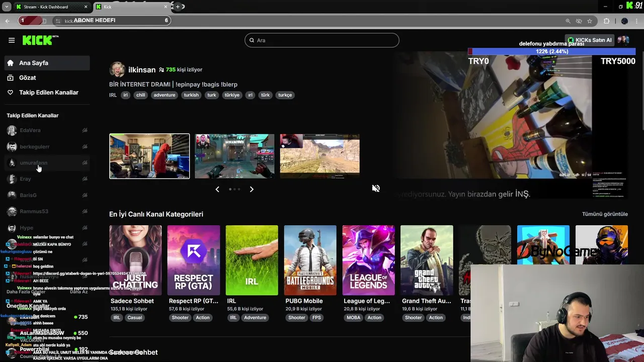The height and width of the screenshot is (362, 644).
Task: Open EdaVera followed channel
Action: point(47,130)
